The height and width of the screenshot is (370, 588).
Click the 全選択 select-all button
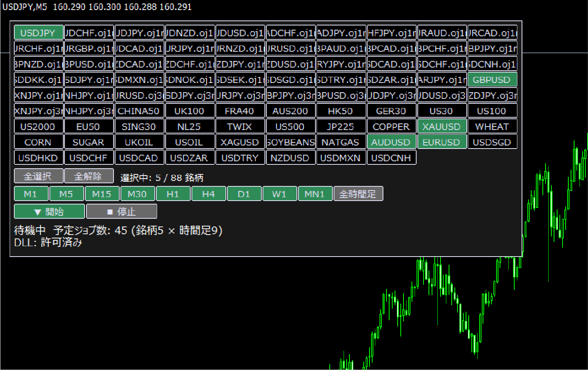click(x=38, y=176)
